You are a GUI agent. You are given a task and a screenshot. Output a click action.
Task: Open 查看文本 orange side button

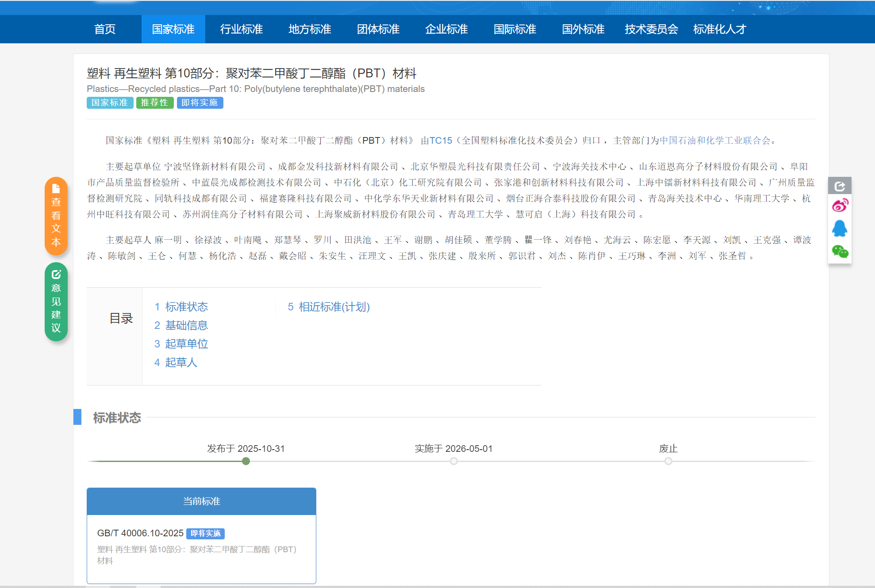click(56, 216)
